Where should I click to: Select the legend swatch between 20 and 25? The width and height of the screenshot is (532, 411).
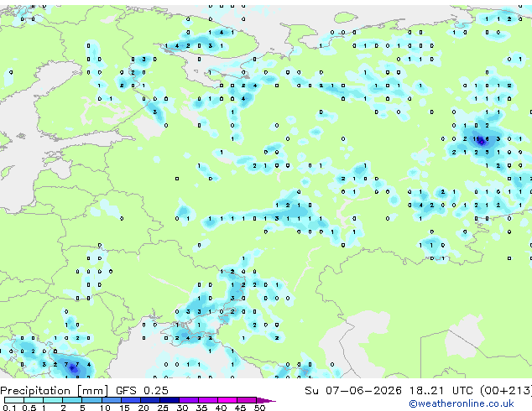click(150, 400)
